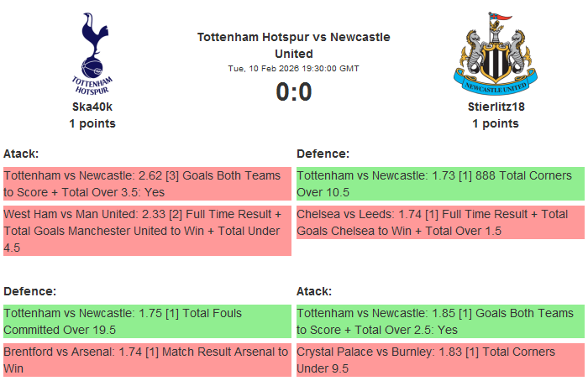This screenshot has height=386, width=588.
Task: Click the right bottom Atack section heading
Action: click(x=314, y=291)
